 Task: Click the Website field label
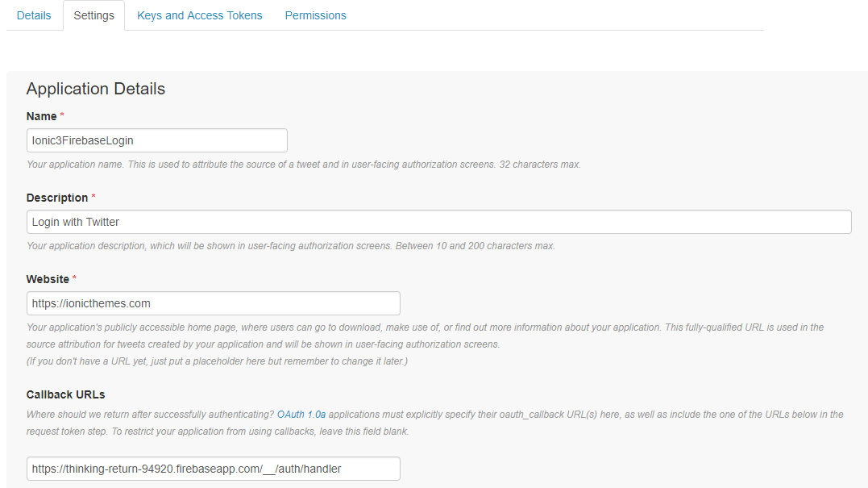pos(48,279)
